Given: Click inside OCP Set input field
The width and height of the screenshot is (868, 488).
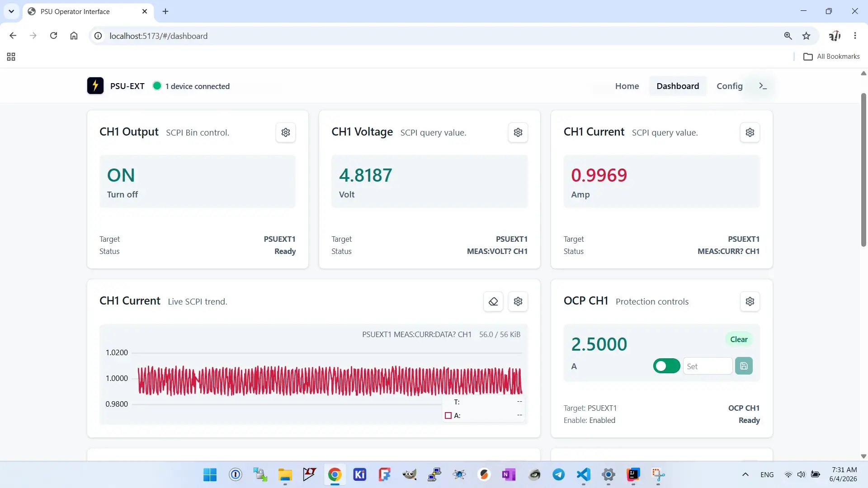Looking at the screenshot, I should pos(708,366).
